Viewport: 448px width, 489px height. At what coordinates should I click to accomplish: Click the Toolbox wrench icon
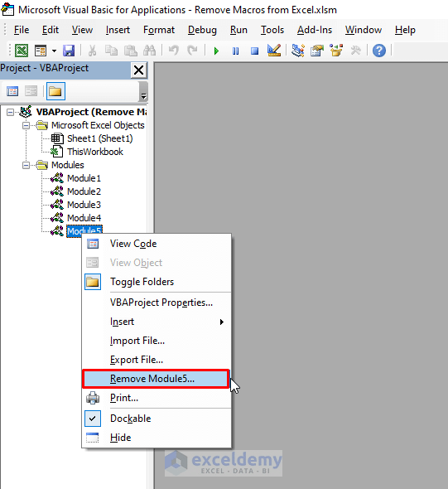[x=355, y=51]
